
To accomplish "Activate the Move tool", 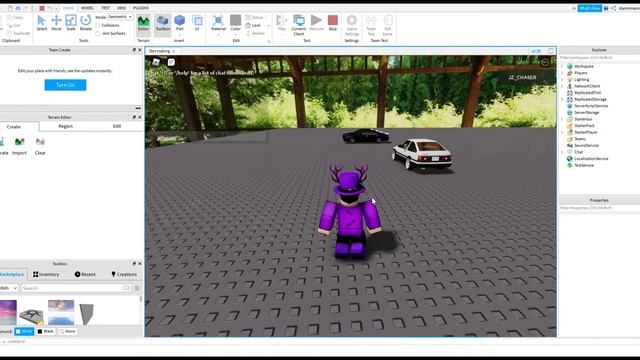I will click(56, 23).
